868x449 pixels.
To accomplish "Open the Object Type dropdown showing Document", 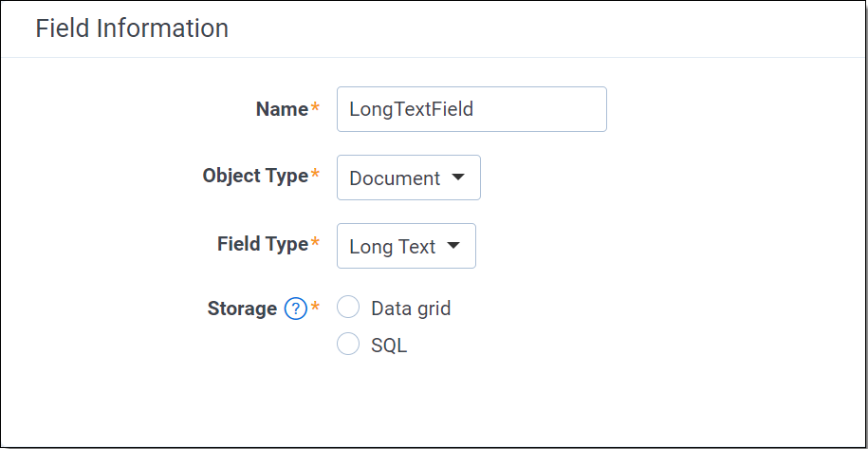I will click(x=409, y=178).
